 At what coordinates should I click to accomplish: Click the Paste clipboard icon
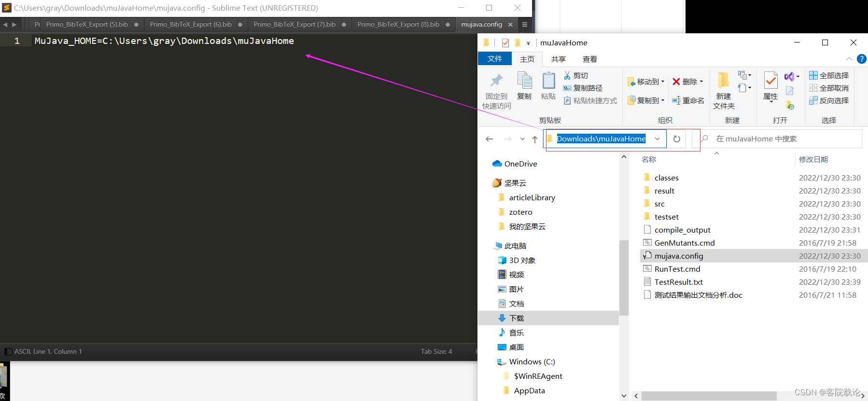(548, 80)
